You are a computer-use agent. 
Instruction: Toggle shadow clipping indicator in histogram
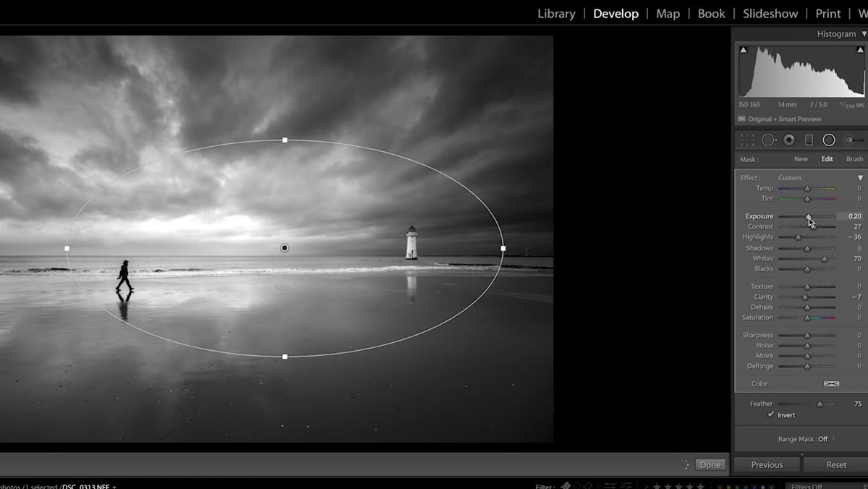coord(743,50)
